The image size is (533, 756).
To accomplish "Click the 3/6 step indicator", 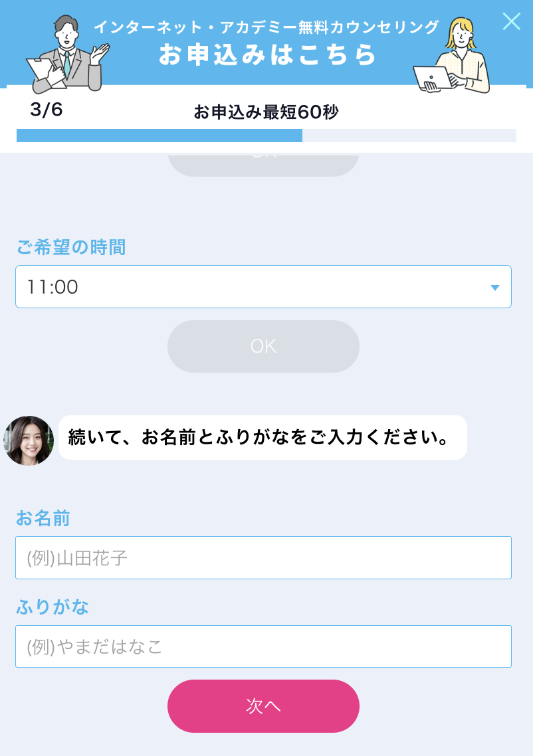I will (x=47, y=110).
